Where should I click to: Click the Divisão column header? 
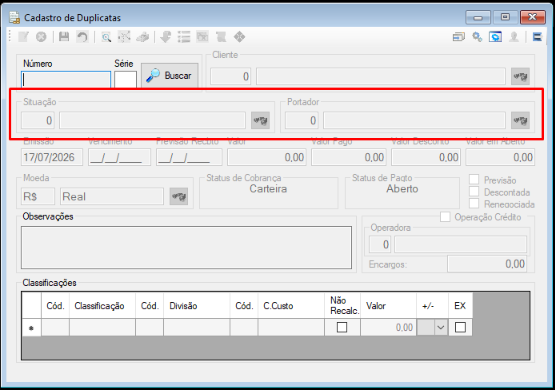[x=196, y=305]
